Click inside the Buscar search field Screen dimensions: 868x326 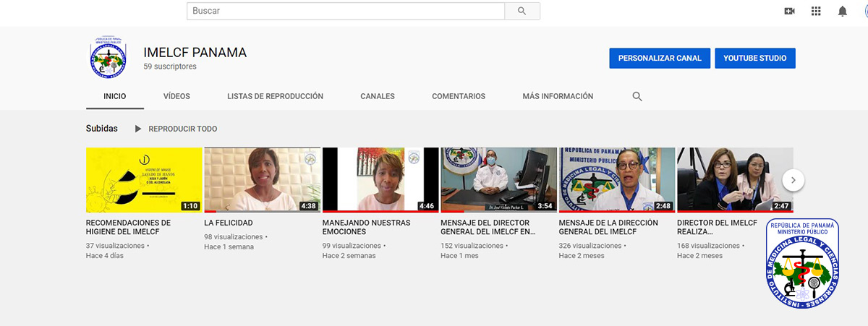346,11
